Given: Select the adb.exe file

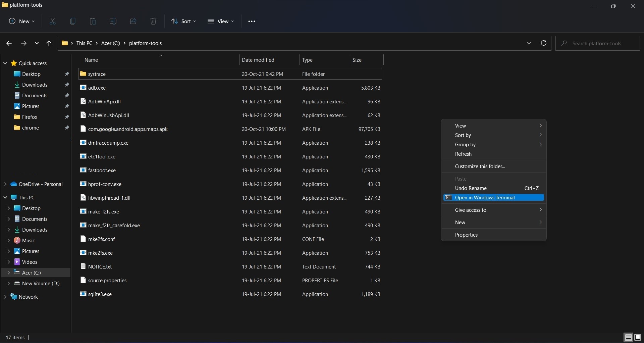Looking at the screenshot, I should [97, 88].
